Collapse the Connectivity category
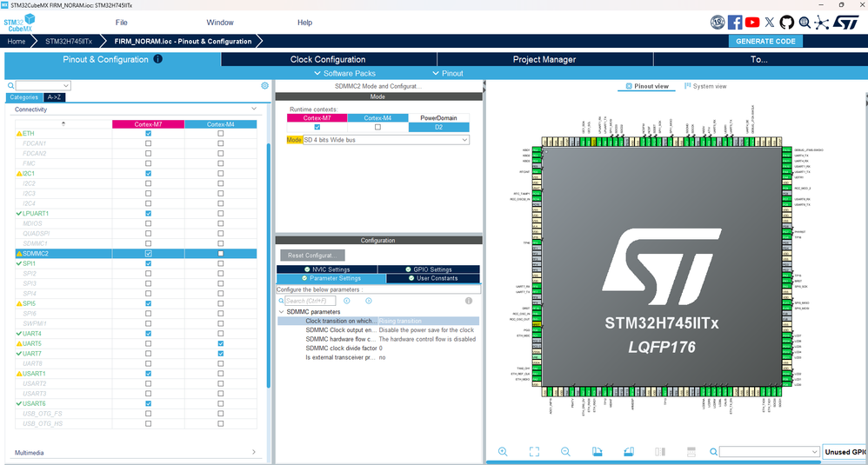 coord(254,109)
